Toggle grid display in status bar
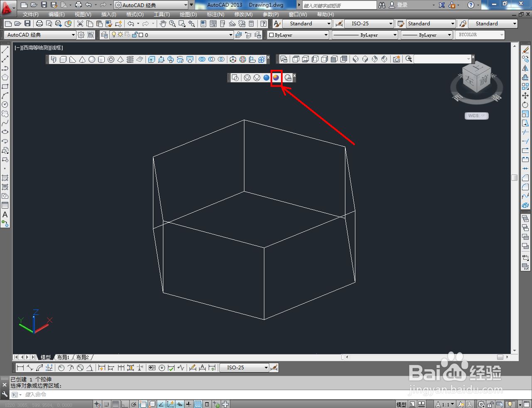The width and height of the screenshot is (532, 408). (x=115, y=404)
